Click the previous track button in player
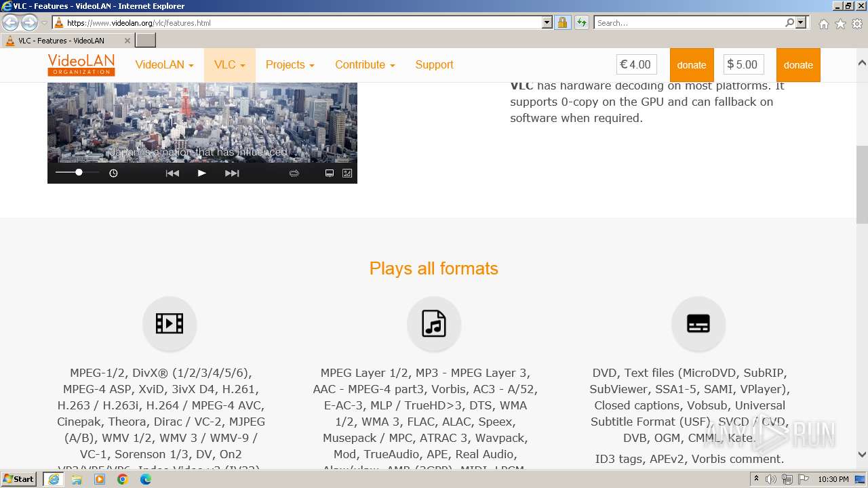This screenshot has width=868, height=488. click(x=172, y=174)
